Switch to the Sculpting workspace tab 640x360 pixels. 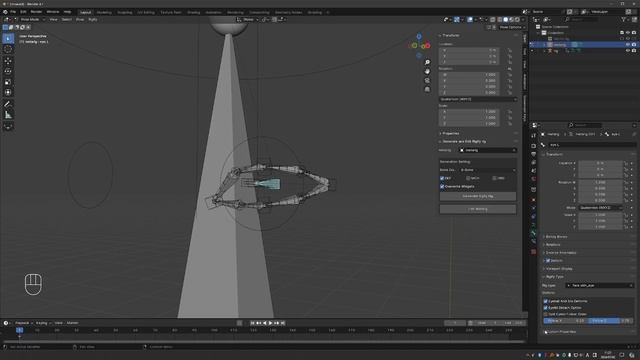point(124,12)
